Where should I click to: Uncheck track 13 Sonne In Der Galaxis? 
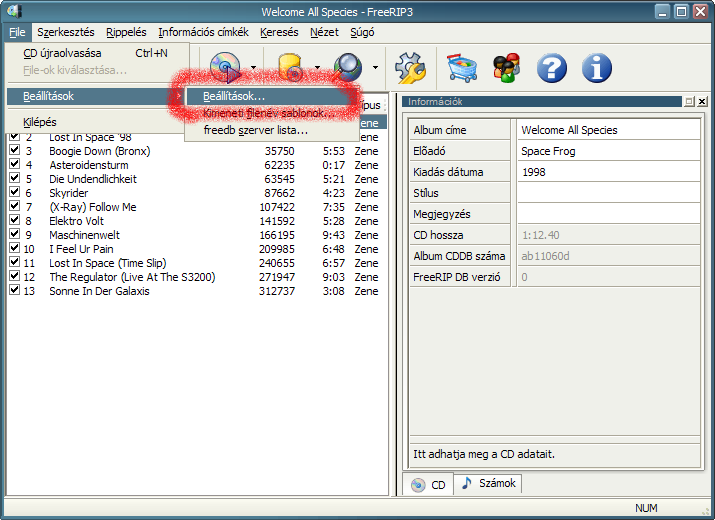[15, 290]
